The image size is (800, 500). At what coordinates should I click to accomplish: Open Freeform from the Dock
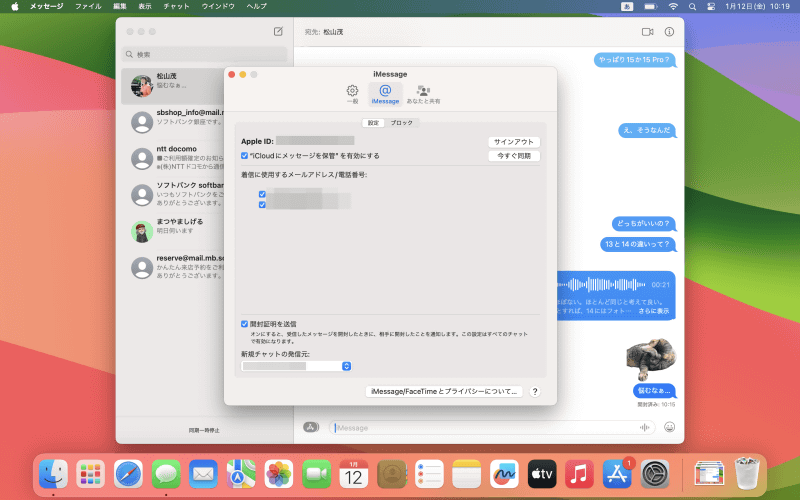504,474
